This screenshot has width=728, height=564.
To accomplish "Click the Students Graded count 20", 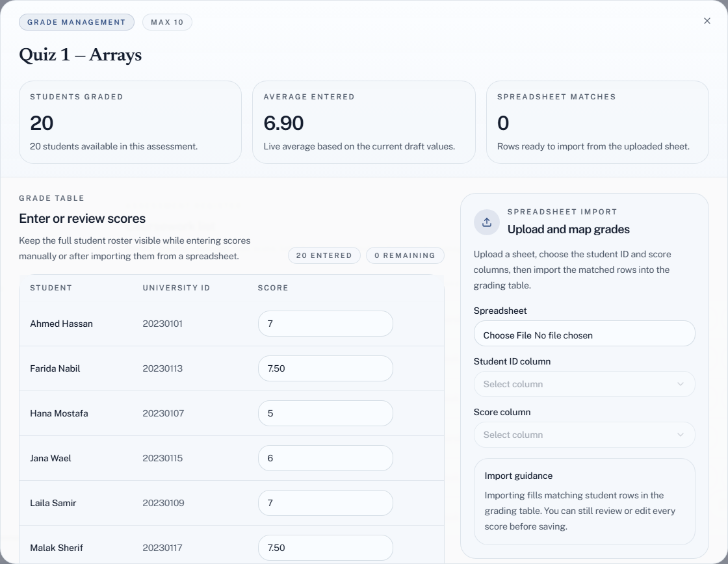I will click(42, 123).
